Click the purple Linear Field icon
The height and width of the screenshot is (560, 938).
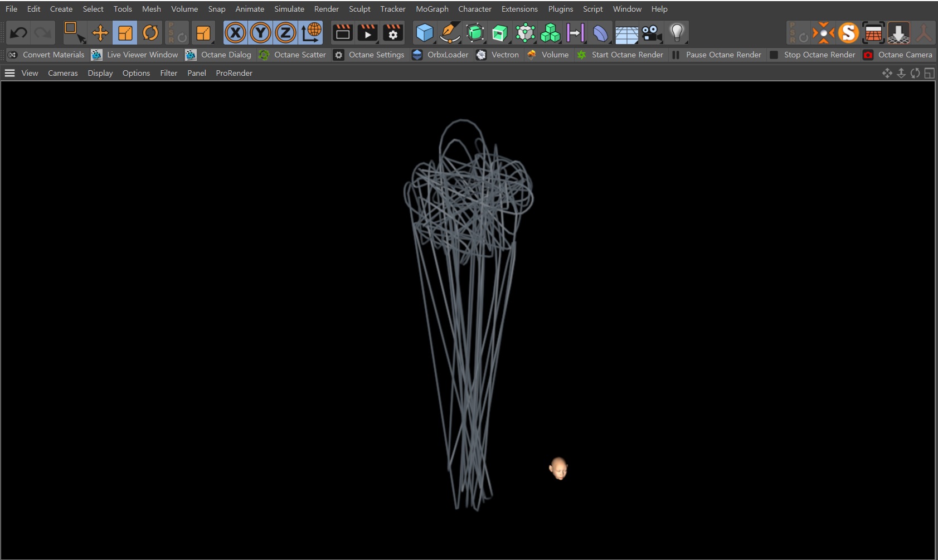click(x=575, y=33)
